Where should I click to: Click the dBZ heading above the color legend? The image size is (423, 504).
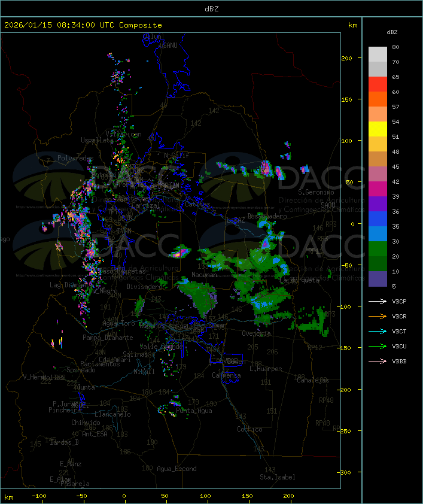[x=392, y=32]
